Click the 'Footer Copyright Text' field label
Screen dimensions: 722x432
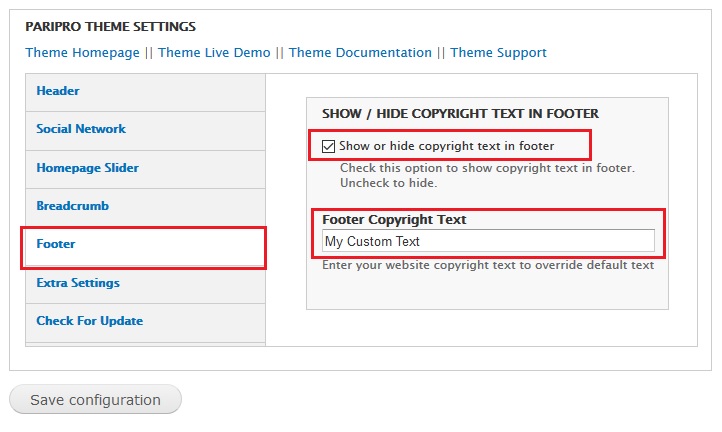click(394, 220)
